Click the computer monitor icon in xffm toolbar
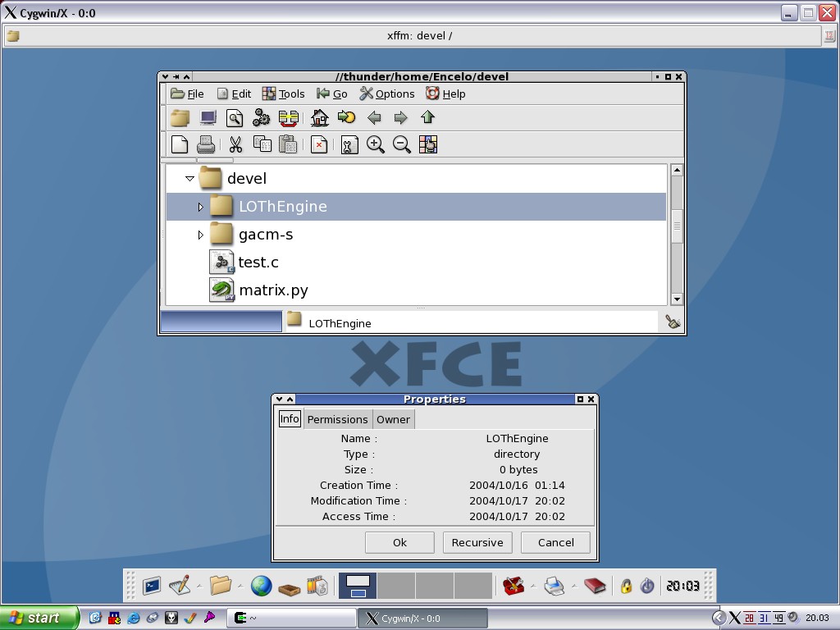840x630 pixels. (x=208, y=118)
